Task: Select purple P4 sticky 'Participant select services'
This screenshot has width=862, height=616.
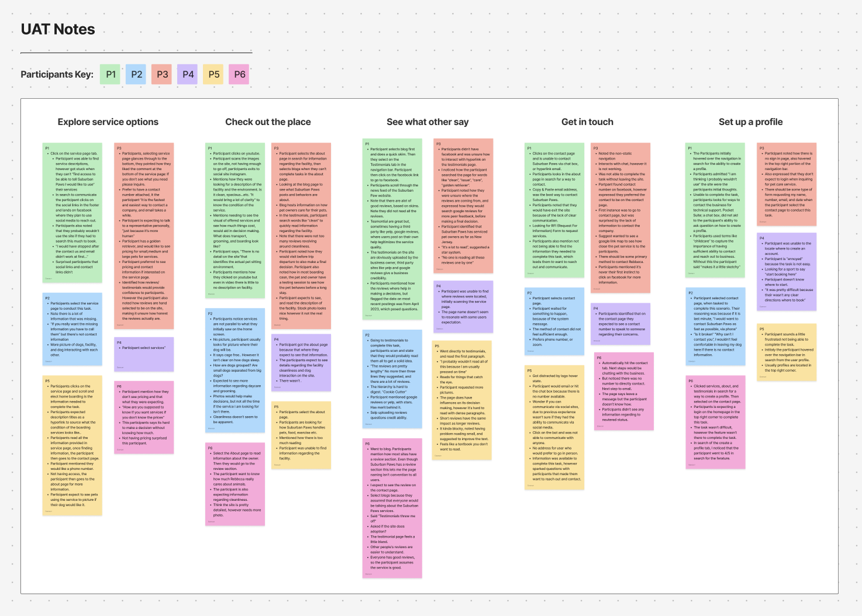Action: [144, 354]
